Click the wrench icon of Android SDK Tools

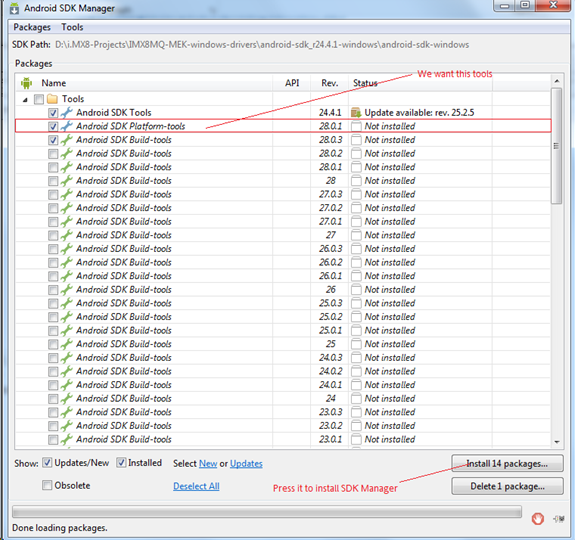pos(66,113)
